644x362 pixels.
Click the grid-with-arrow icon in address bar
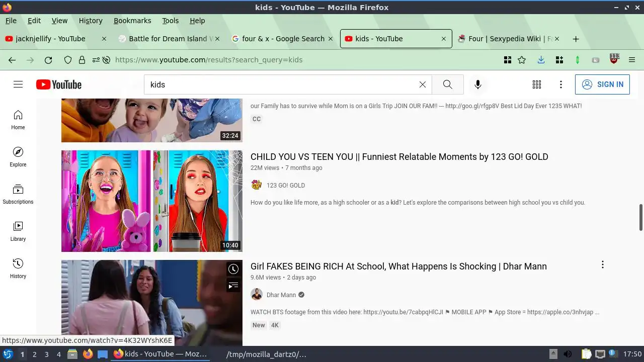(508, 60)
